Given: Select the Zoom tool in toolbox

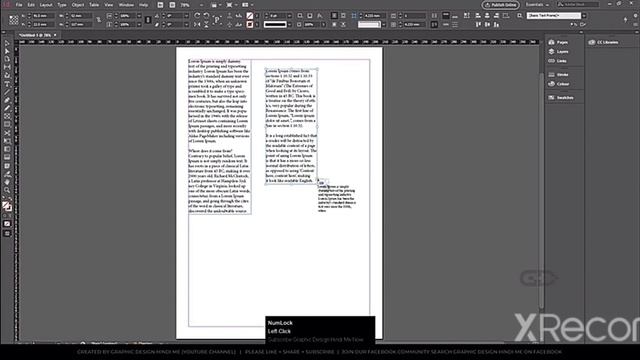Looking at the screenshot, I should [x=7, y=190].
